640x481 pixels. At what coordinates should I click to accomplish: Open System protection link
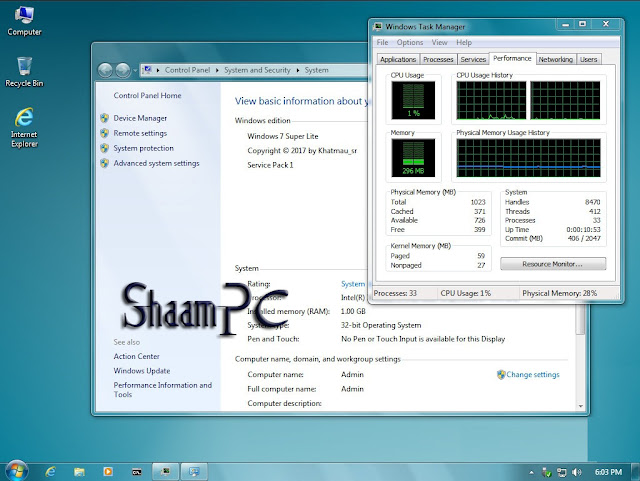tap(143, 148)
